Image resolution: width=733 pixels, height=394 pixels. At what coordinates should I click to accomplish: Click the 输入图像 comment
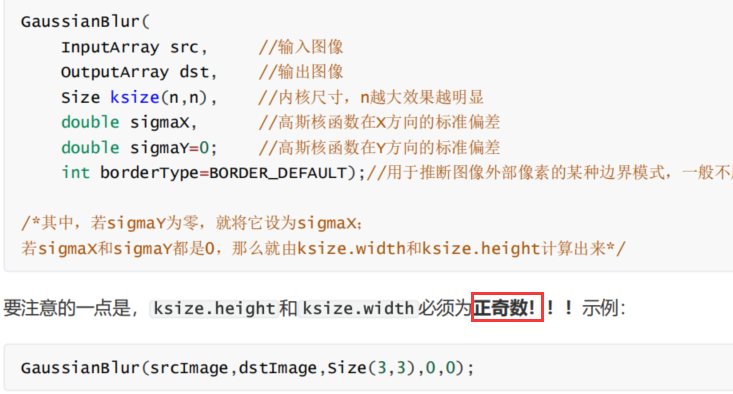pos(301,47)
